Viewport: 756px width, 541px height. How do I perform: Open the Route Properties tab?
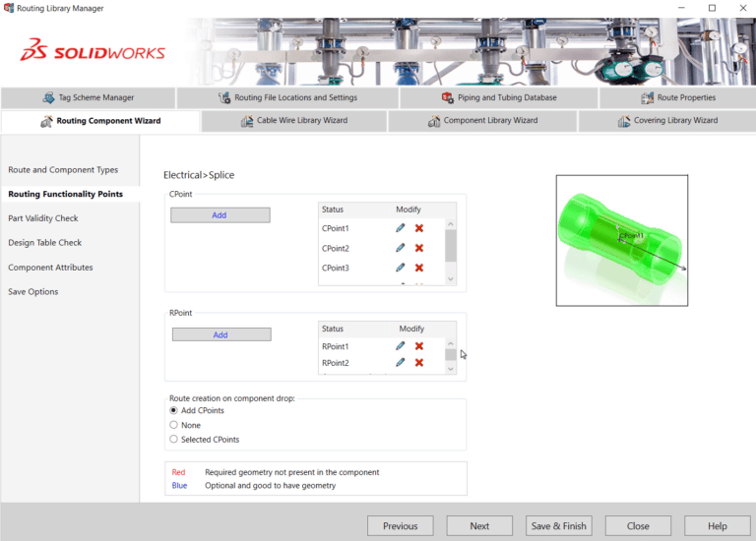(678, 97)
